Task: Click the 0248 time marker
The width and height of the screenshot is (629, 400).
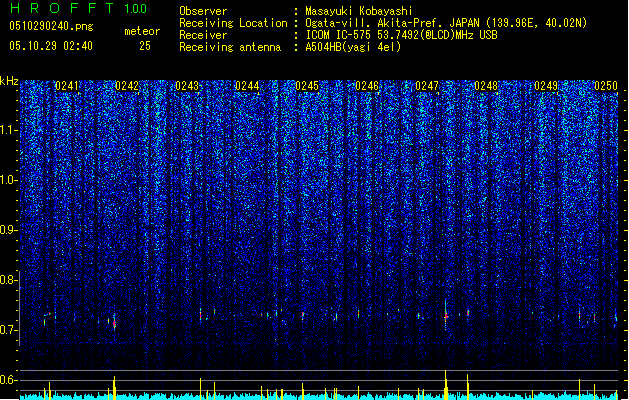Action: pos(486,86)
